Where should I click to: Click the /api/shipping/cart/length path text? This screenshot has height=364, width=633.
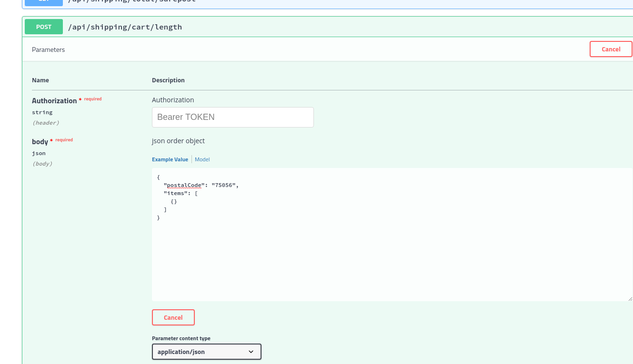point(125,27)
